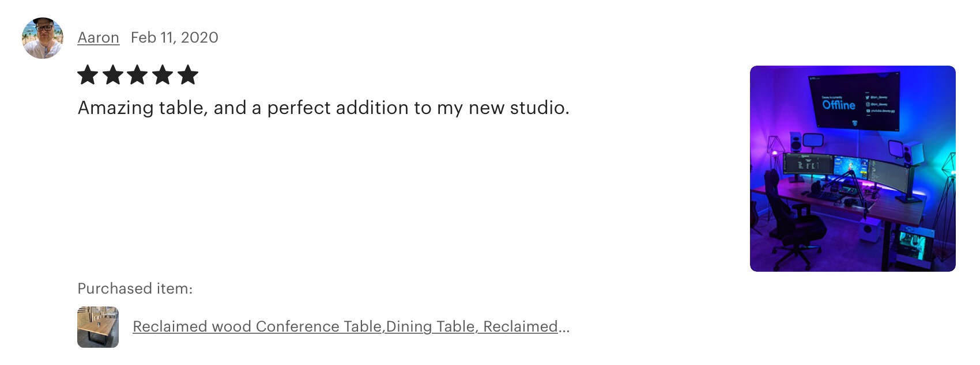Visit the Aaron reviewer name link
This screenshot has height=365, width=980.
point(98,37)
